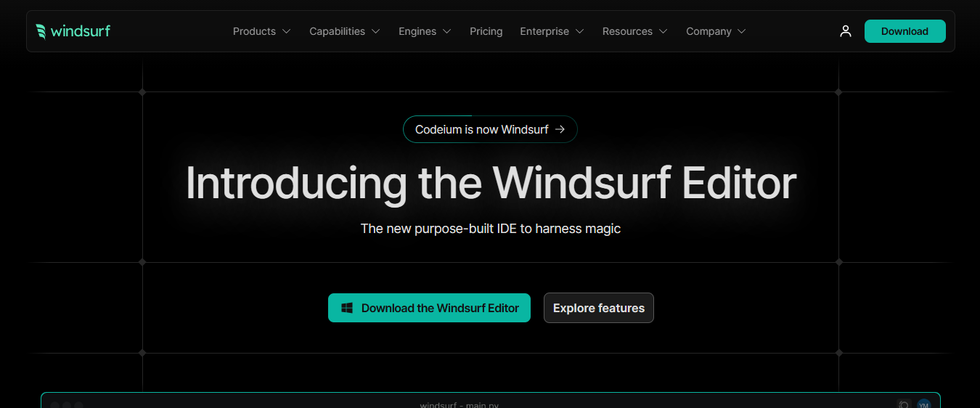Click the purpose-built IDE subtitle text
The height and width of the screenshot is (408, 980).
491,229
